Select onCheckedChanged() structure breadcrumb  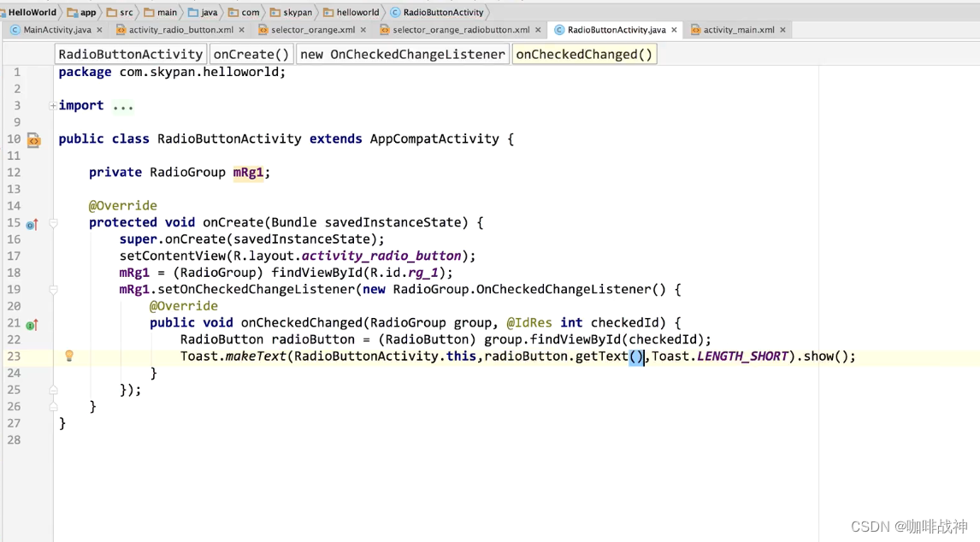[x=584, y=55]
